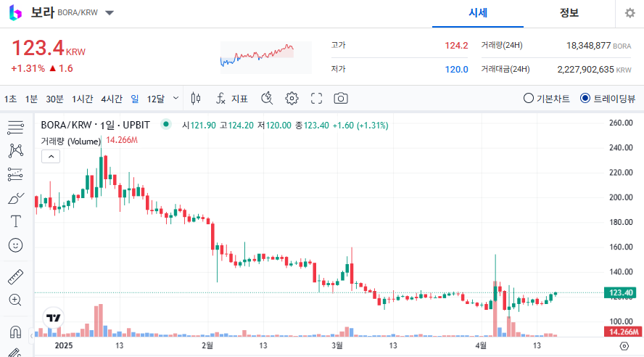Select the 트레이딩뷰 radio button
Image resolution: width=644 pixels, height=357 pixels.
[585, 99]
